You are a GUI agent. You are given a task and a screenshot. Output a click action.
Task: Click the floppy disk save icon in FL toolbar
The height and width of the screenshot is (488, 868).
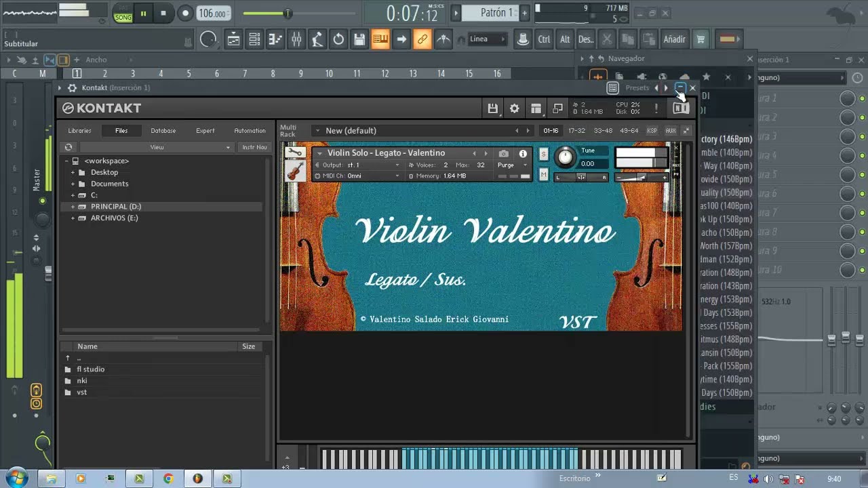point(359,39)
